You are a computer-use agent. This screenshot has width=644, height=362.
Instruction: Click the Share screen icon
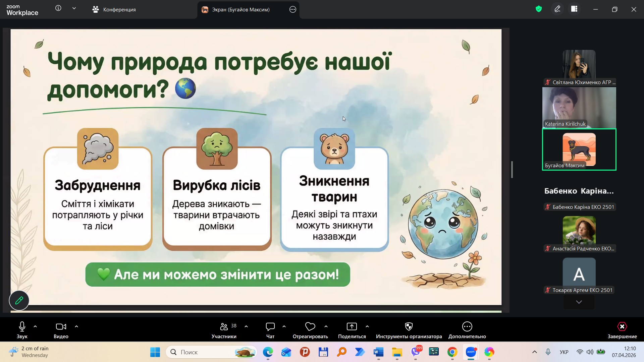click(x=352, y=326)
